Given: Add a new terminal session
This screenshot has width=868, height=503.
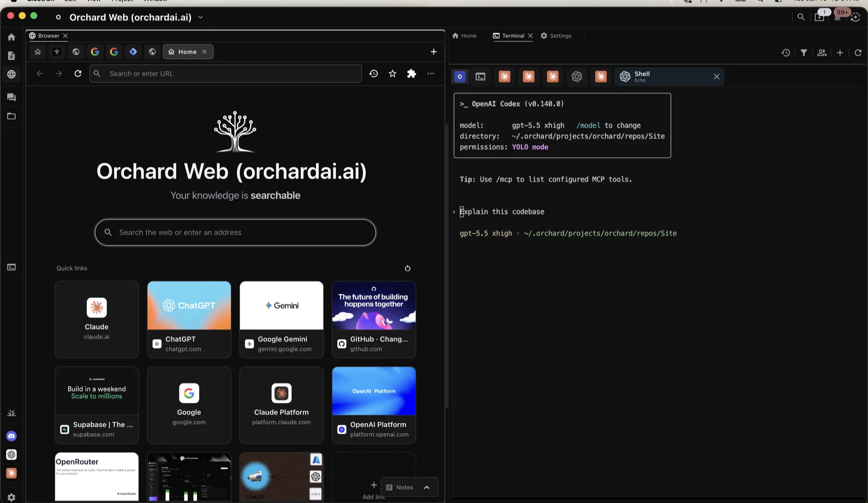Looking at the screenshot, I should (840, 53).
